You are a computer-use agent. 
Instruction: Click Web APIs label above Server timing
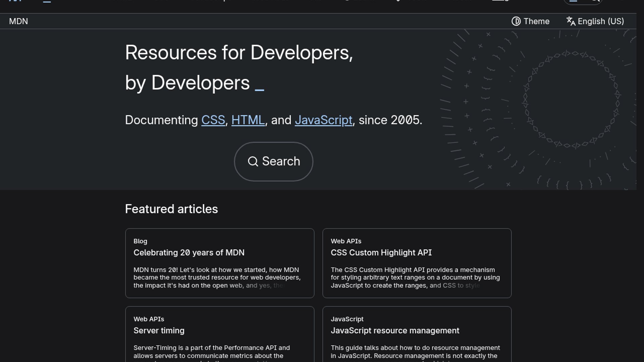pos(149,319)
